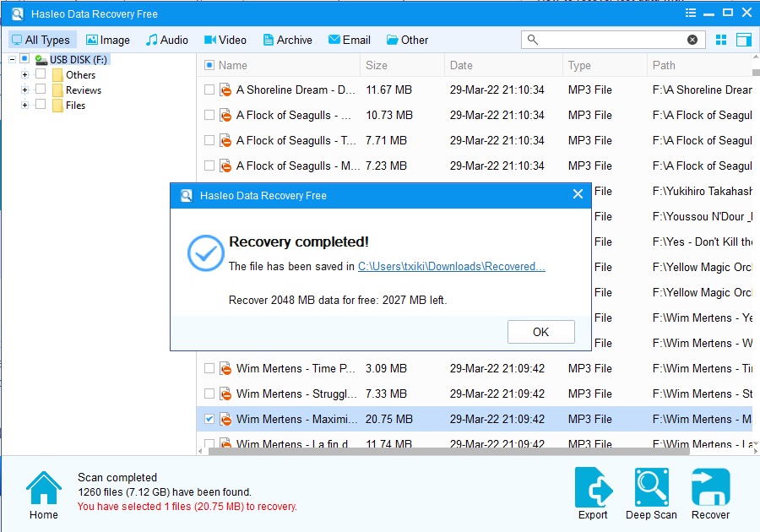
Task: Expand the Others folder node
Action: pos(24,75)
